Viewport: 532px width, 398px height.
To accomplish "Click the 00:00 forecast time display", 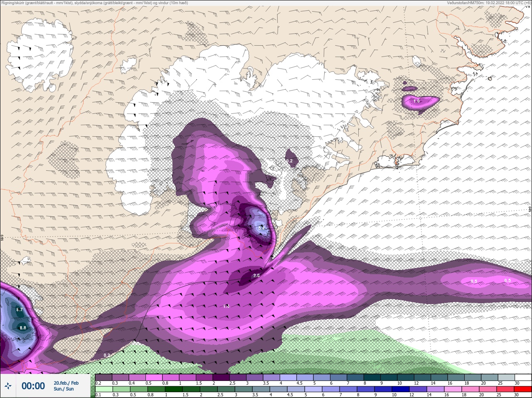I will click(x=33, y=386).
